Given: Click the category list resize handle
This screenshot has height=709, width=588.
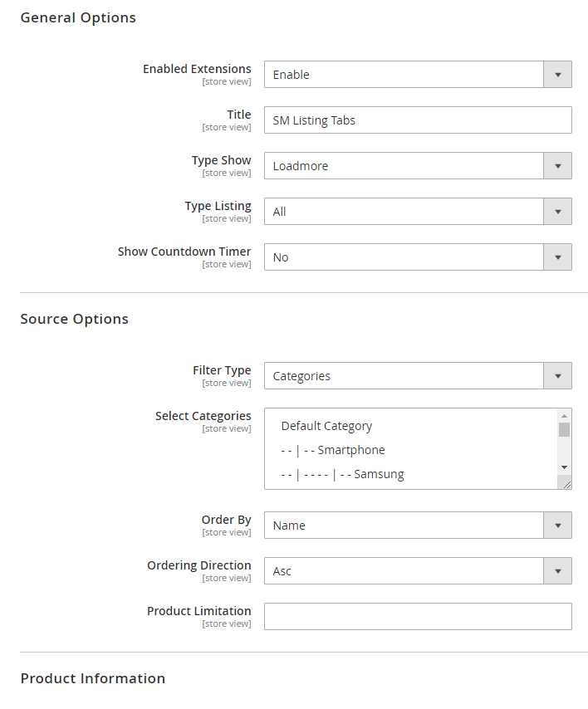Looking at the screenshot, I should (566, 484).
